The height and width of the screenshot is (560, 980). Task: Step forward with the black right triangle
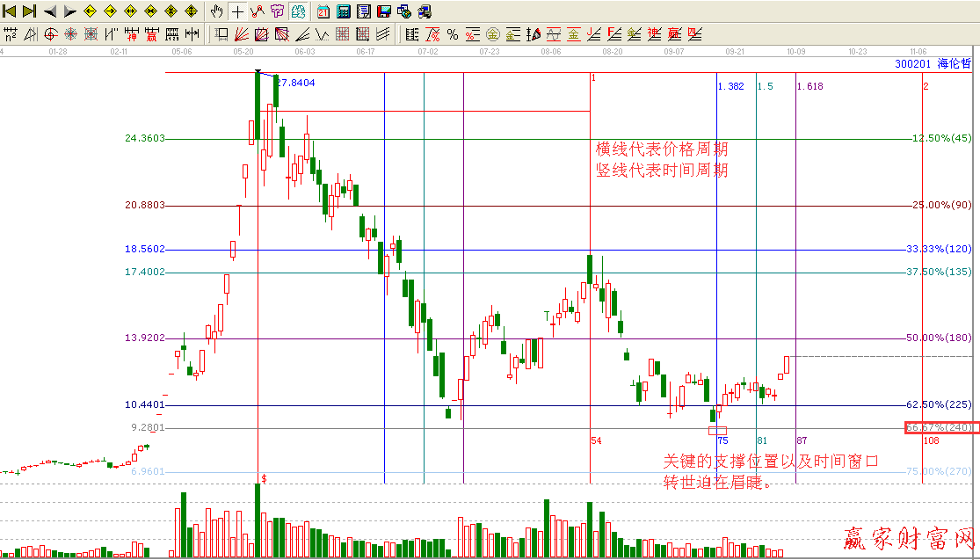coord(69,11)
